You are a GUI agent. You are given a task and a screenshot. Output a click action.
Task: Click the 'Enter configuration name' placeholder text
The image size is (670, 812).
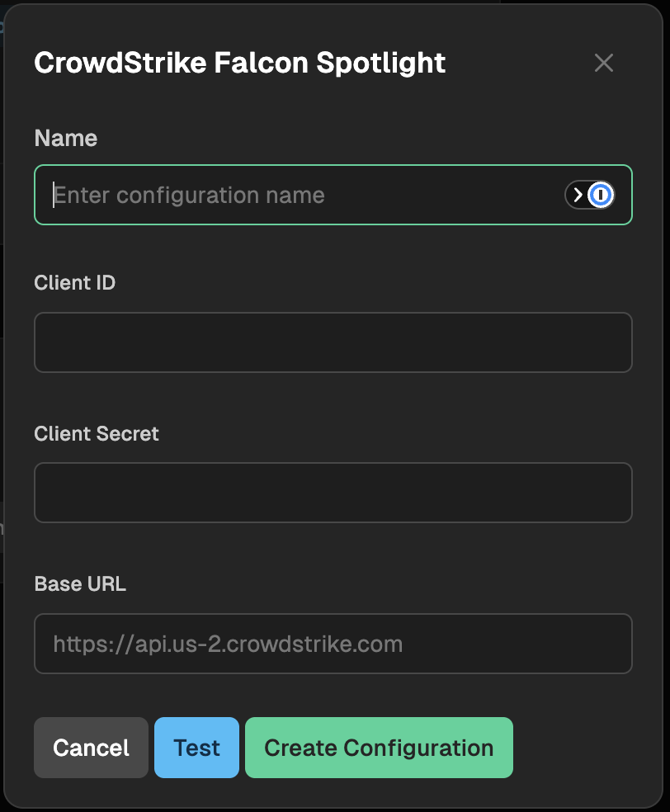pos(189,196)
